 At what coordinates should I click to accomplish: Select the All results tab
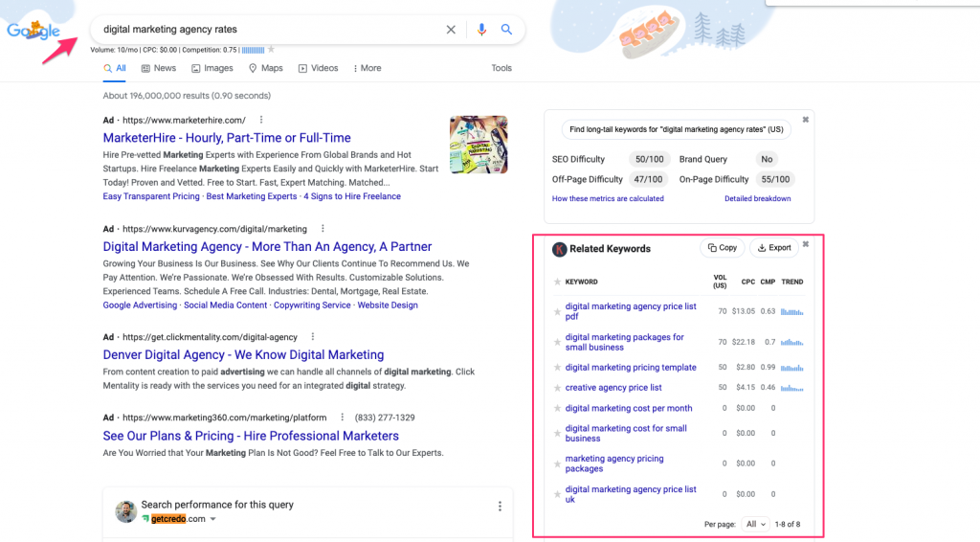[x=115, y=68]
